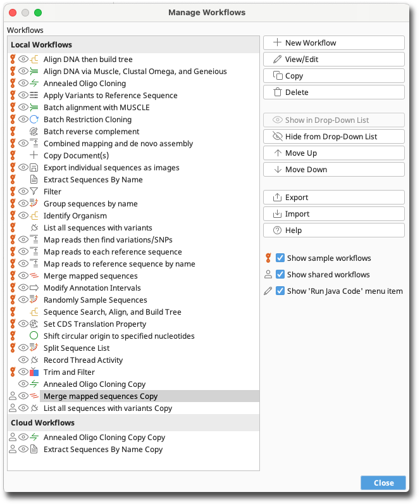The image size is (420, 504).
Task: Toggle the eye icon for Align DNA then build tree
Action: (23, 60)
